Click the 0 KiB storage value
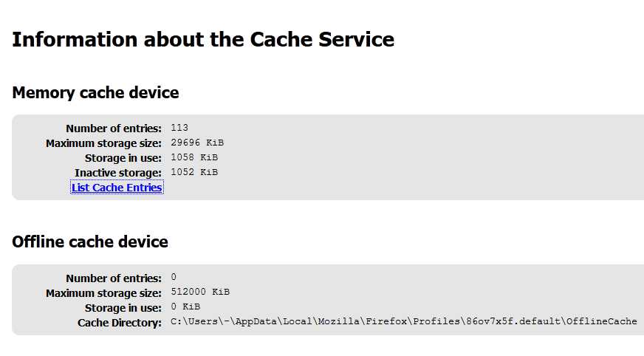644x356 pixels. (x=185, y=307)
